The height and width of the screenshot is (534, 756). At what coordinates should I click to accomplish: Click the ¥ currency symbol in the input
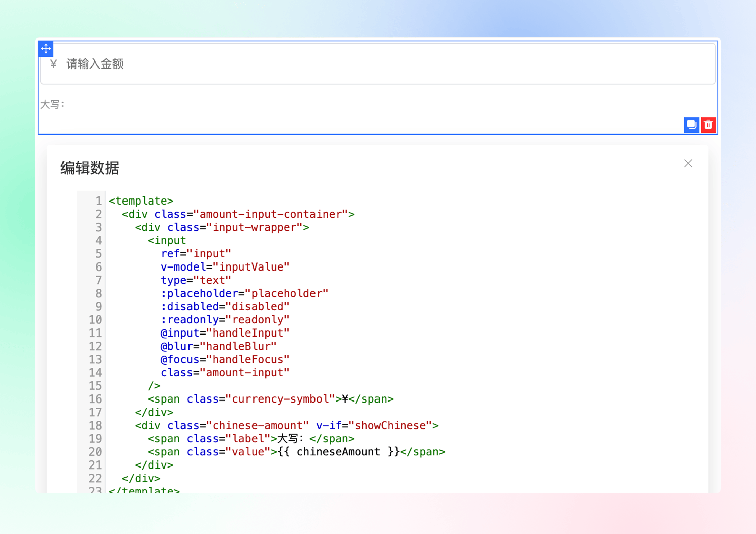point(54,64)
